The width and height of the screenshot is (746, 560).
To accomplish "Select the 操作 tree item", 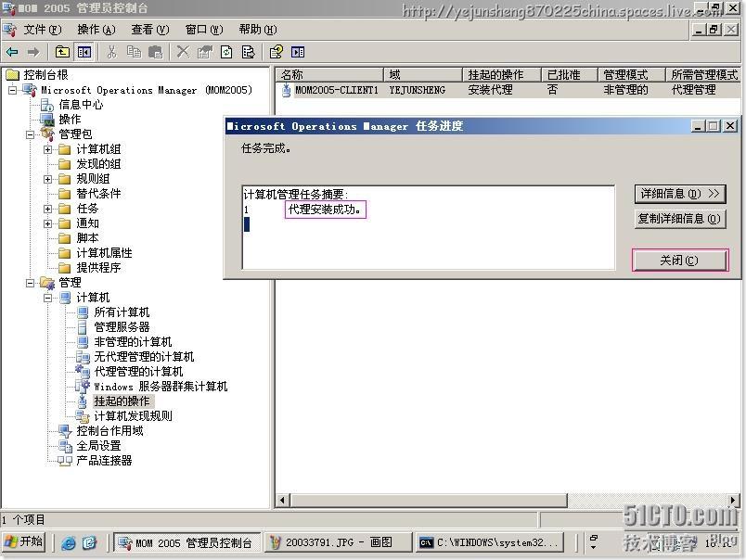I will 70,120.
